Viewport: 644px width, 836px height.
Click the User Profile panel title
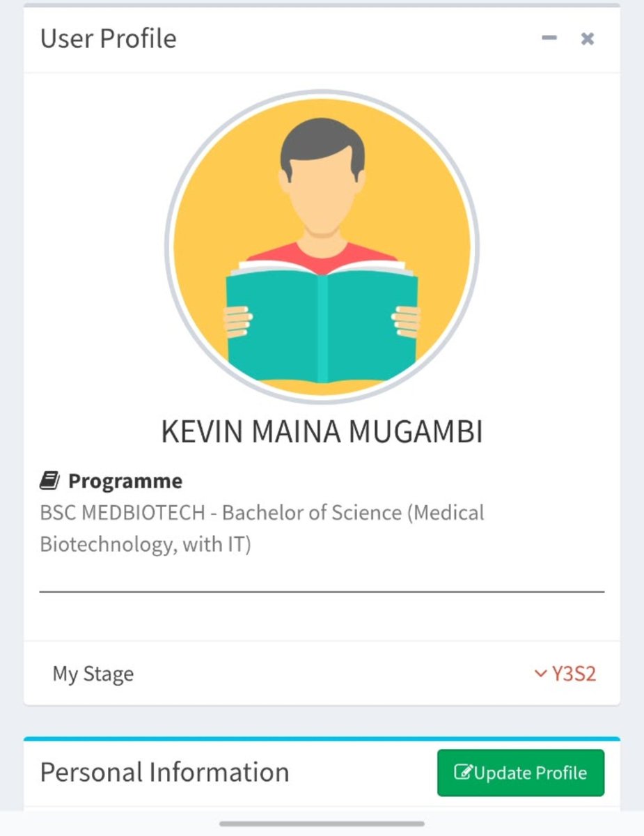click(108, 38)
